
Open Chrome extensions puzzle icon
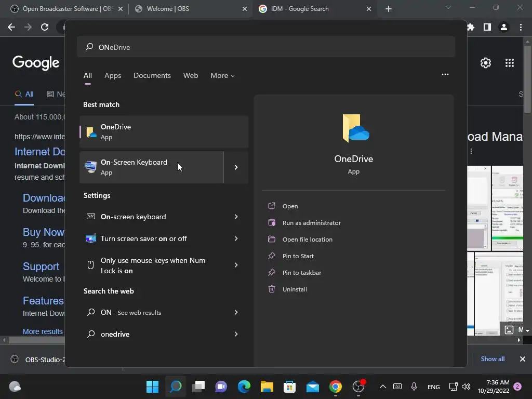coord(471,27)
